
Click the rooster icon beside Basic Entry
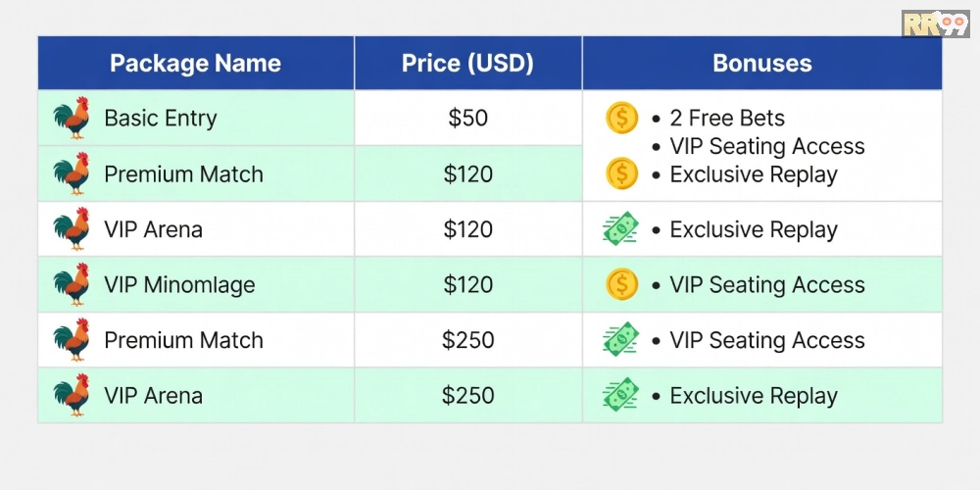(72, 119)
